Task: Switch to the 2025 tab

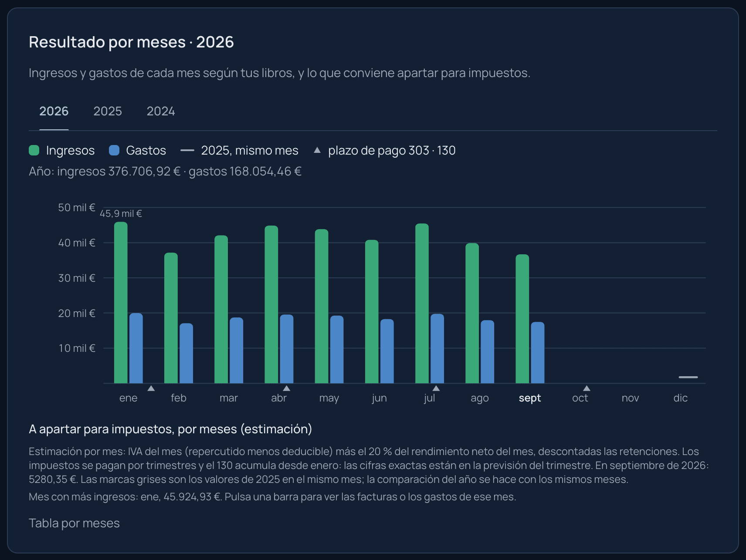Action: [x=108, y=111]
